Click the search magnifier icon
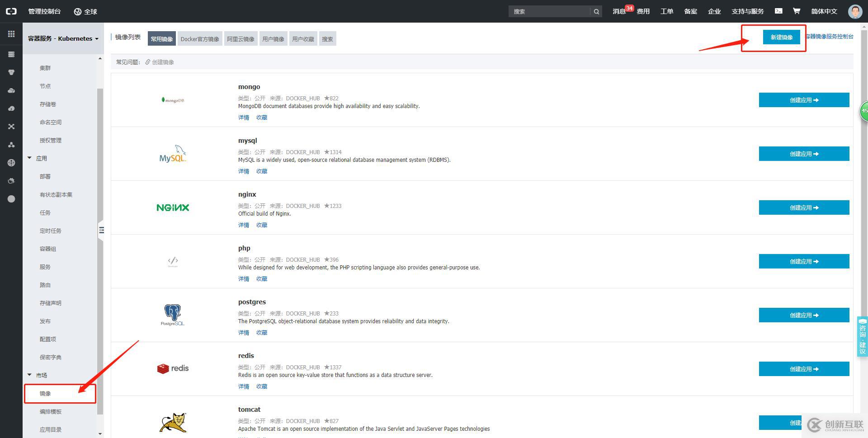The height and width of the screenshot is (438, 868). tap(596, 11)
